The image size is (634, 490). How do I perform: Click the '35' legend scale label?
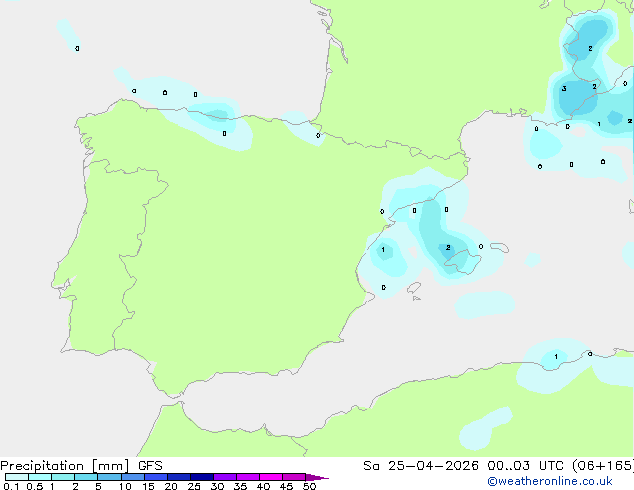tap(240, 486)
